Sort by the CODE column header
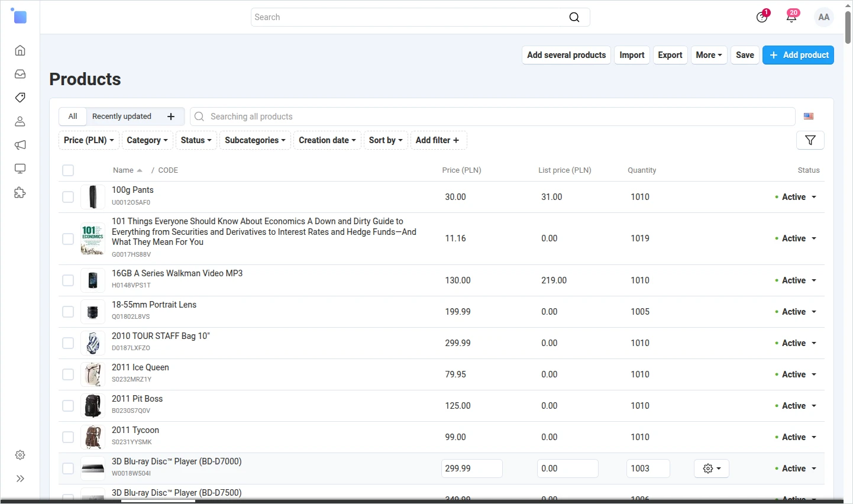Viewport: 853px width, 504px height. (x=168, y=170)
